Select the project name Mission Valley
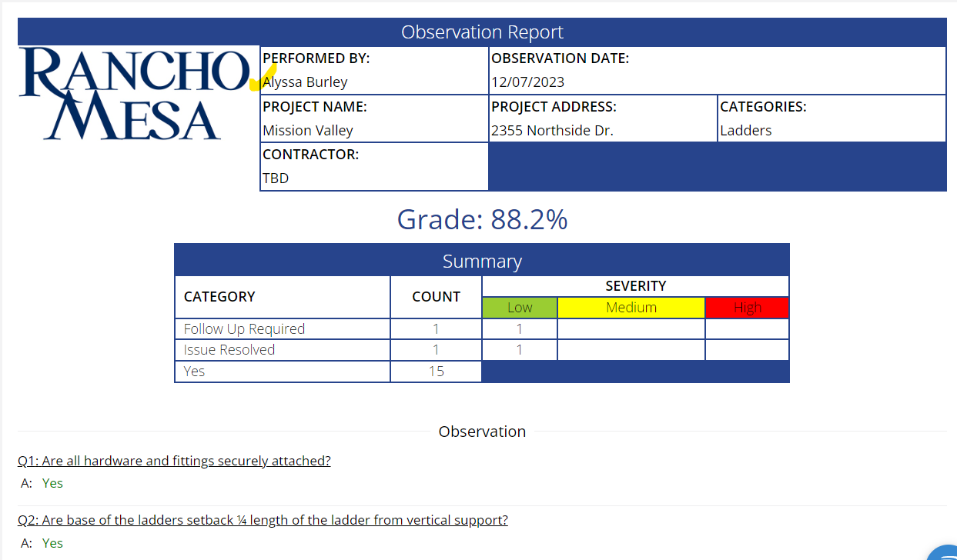 (308, 130)
